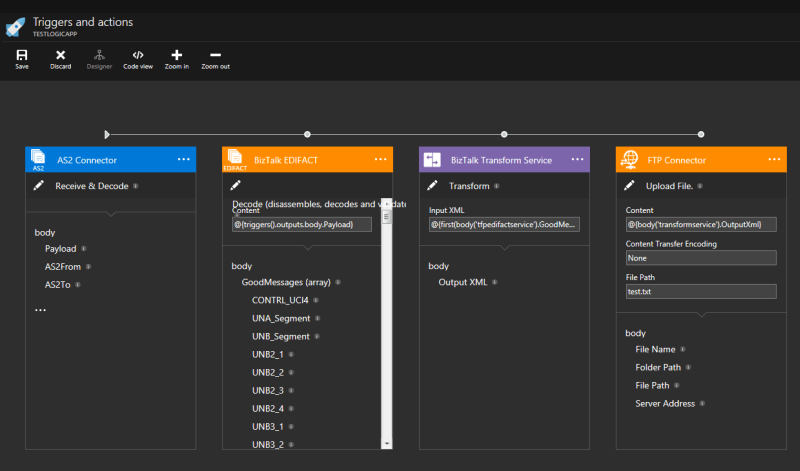
Task: Click the FTP Connector globe icon
Action: [629, 160]
